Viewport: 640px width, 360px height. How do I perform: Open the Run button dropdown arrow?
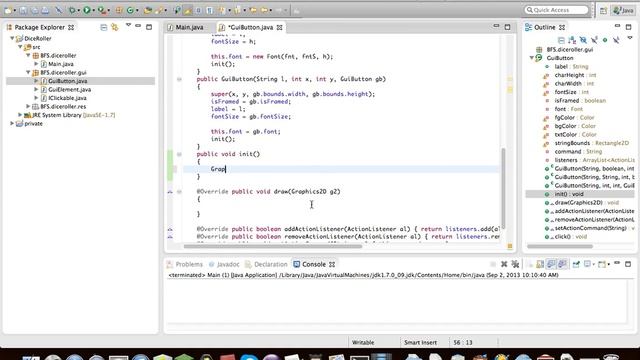click(93, 10)
